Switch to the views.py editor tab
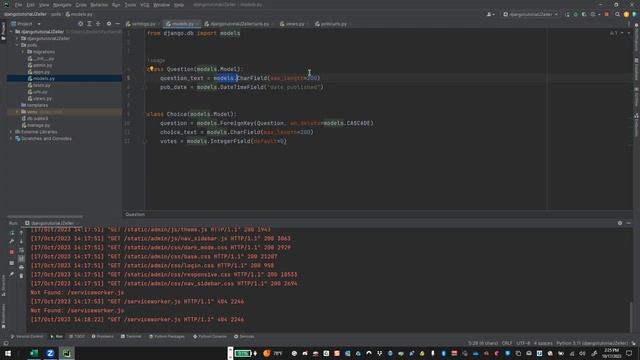Screen dimensions: 640x360 pos(293,24)
